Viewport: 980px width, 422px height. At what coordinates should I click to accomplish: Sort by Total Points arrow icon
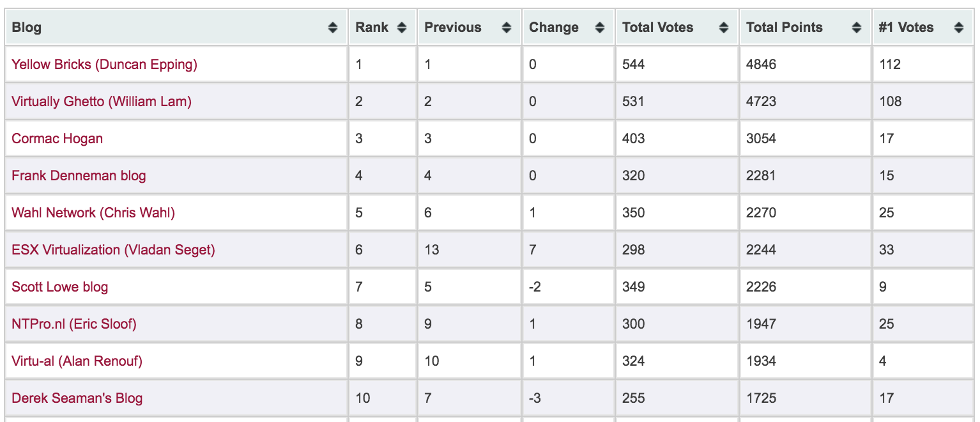857,27
